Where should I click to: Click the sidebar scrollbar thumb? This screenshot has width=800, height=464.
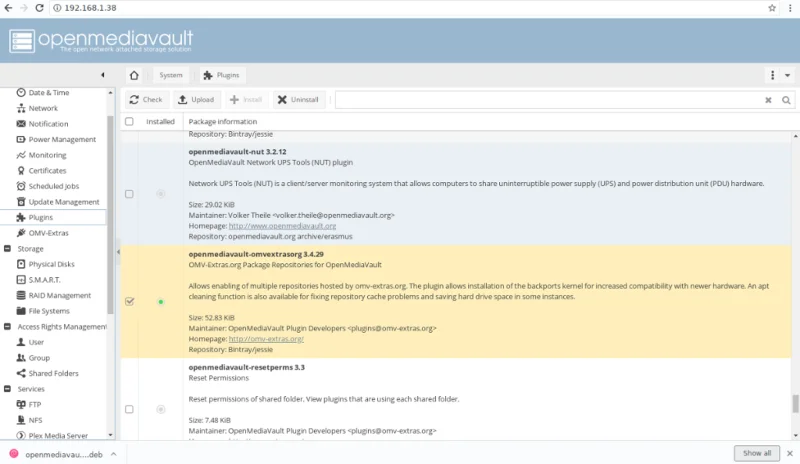click(110, 214)
